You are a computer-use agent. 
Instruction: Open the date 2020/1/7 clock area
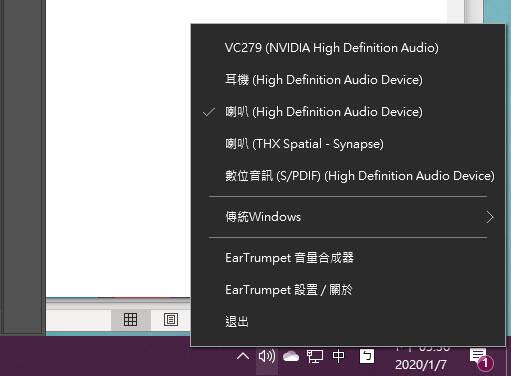[421, 364]
